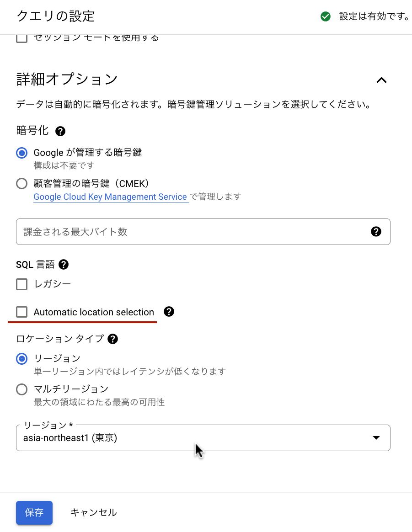Open the Google Cloud Key Management Service link
The width and height of the screenshot is (412, 532).
point(111,197)
